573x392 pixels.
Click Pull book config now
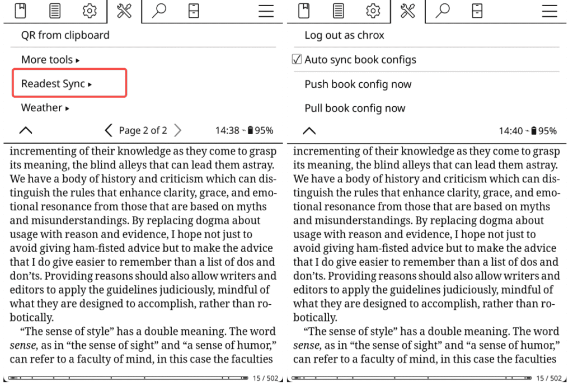pos(355,108)
